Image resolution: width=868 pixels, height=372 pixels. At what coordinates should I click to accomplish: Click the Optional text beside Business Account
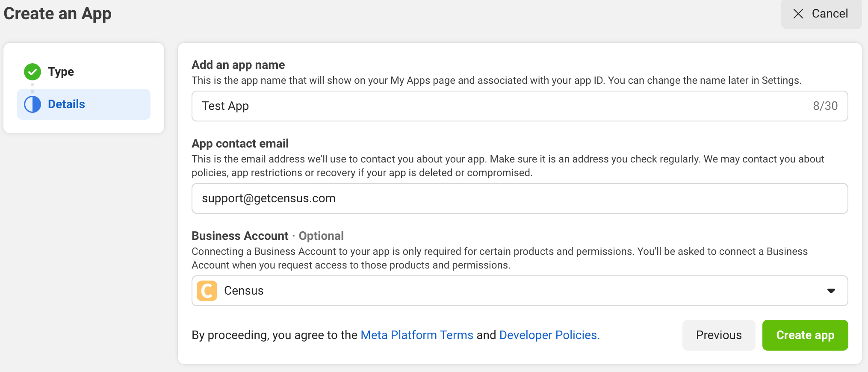[x=321, y=236]
